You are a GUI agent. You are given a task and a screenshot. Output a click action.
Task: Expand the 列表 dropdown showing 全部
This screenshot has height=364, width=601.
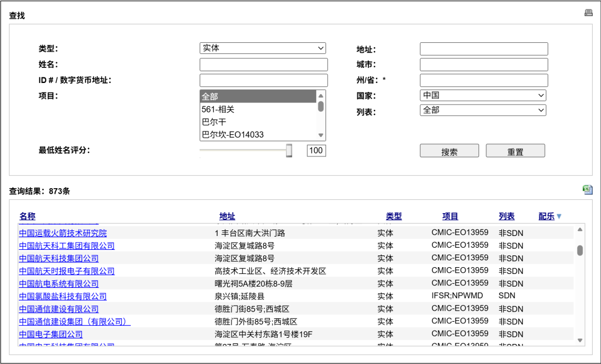tap(483, 110)
